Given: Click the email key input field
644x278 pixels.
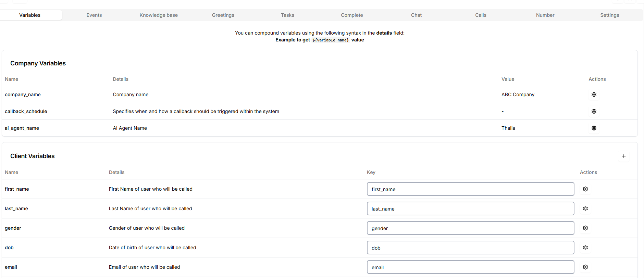Looking at the screenshot, I should [x=470, y=267].
